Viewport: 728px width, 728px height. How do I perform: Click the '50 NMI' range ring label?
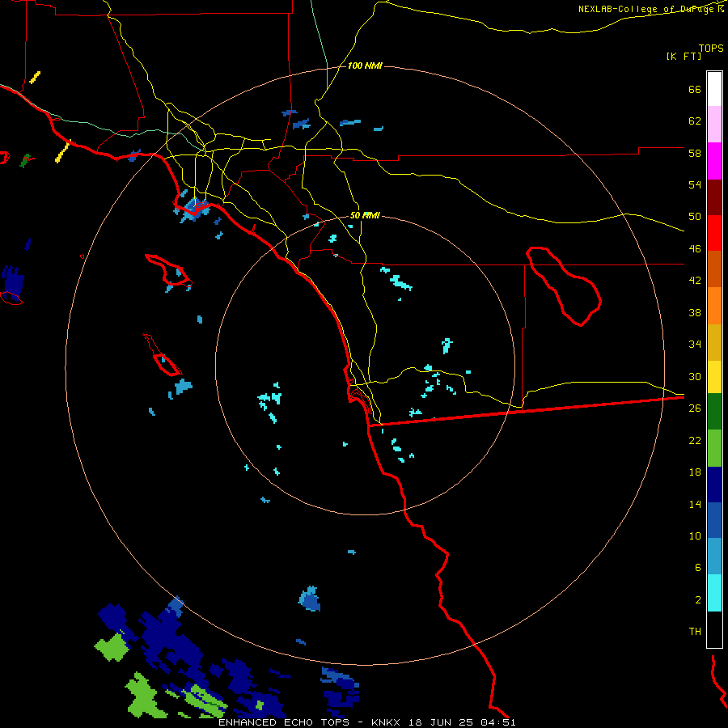(365, 215)
